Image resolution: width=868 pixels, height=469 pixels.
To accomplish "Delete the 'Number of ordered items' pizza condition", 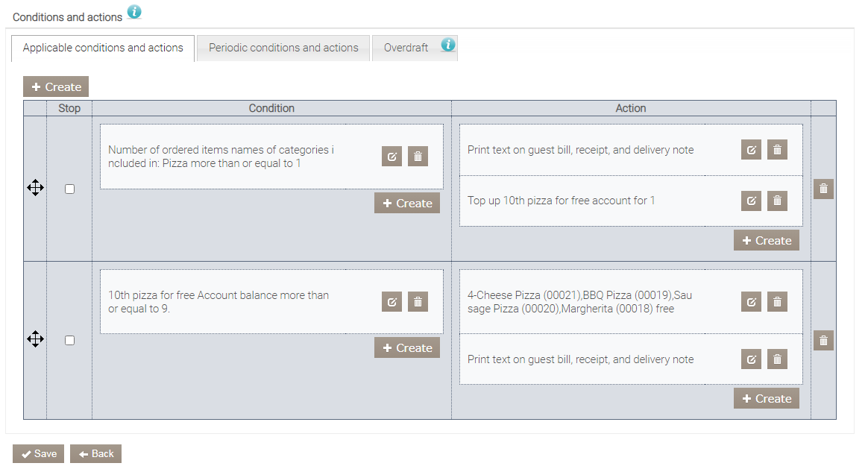I will point(418,157).
